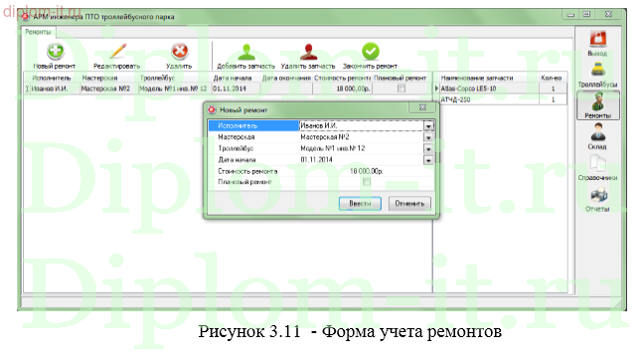Select the 'Atlas Copco LE5-10' part row

[501, 89]
